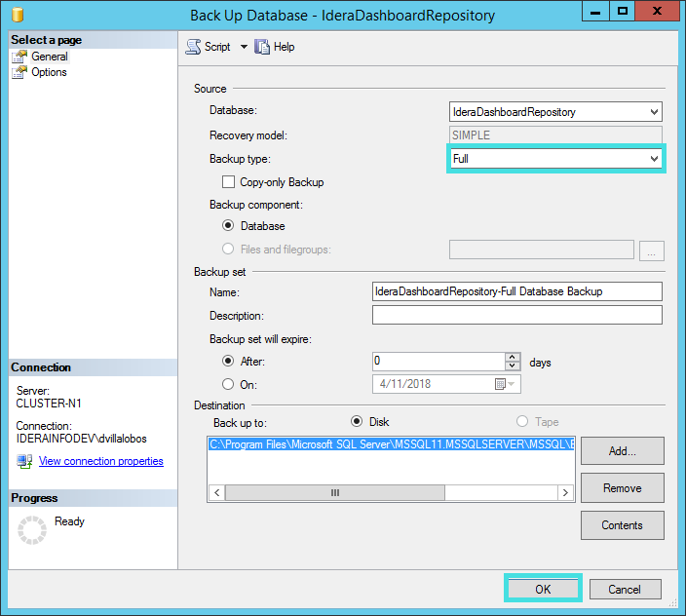Image resolution: width=686 pixels, height=616 pixels.
Task: Select the Database backup component radio
Action: 228,226
